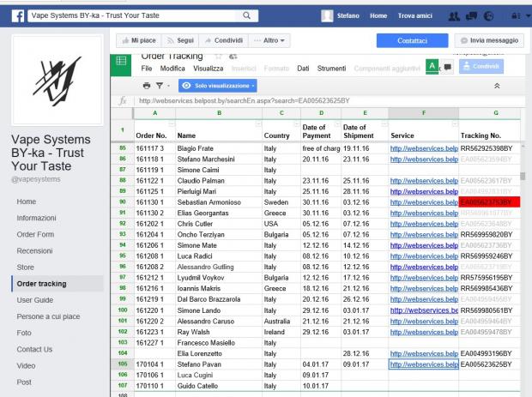Click the red tracking cell for Sebastian Armonioso
Viewport: 532px width, 397px height.
click(x=489, y=202)
